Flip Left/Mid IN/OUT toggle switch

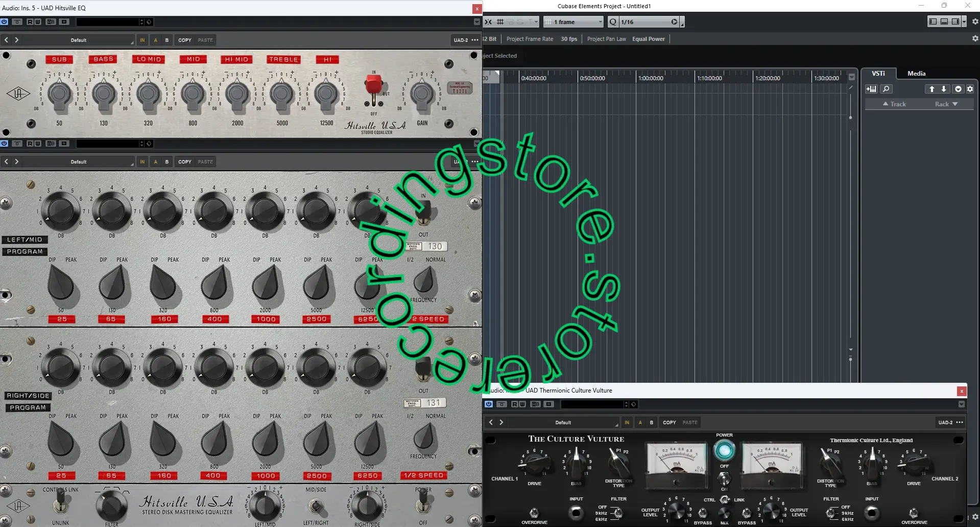tap(423, 213)
